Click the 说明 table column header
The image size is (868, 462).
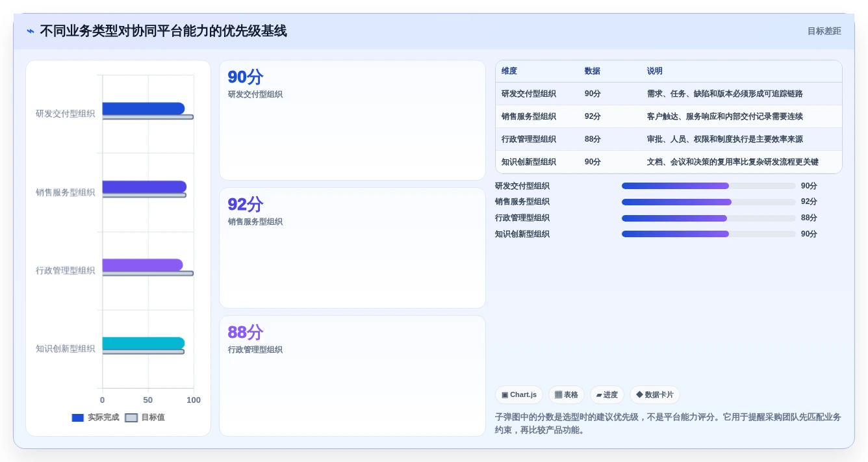coord(655,71)
